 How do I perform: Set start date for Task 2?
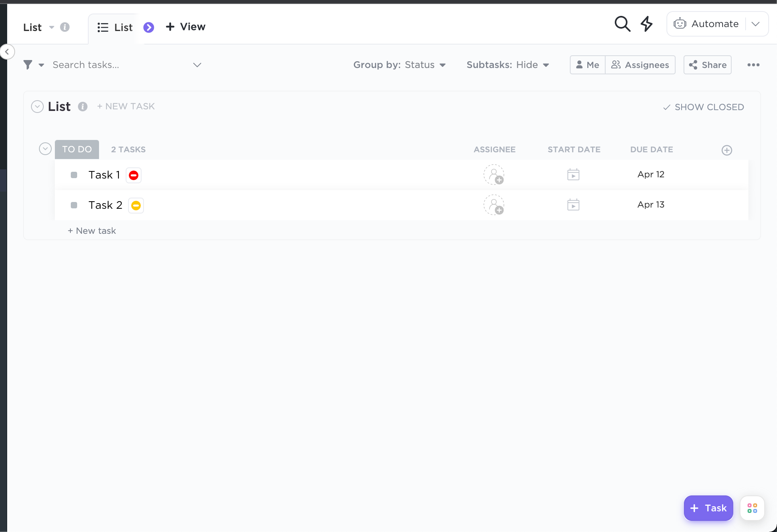pyautogui.click(x=573, y=204)
